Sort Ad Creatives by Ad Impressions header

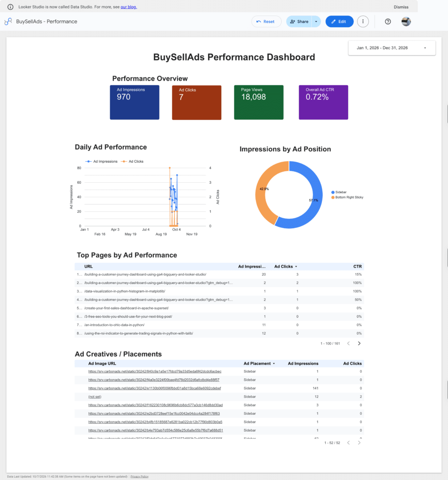click(303, 363)
